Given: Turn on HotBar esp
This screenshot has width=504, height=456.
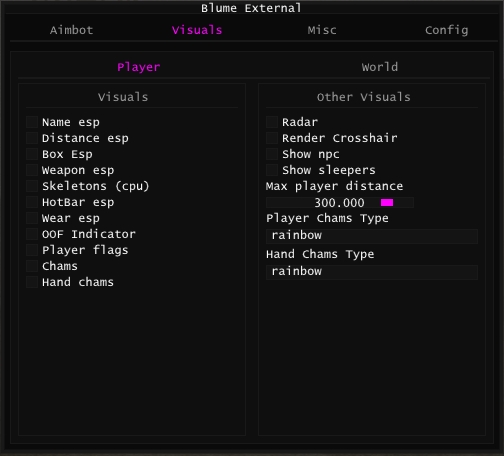Looking at the screenshot, I should 32,202.
